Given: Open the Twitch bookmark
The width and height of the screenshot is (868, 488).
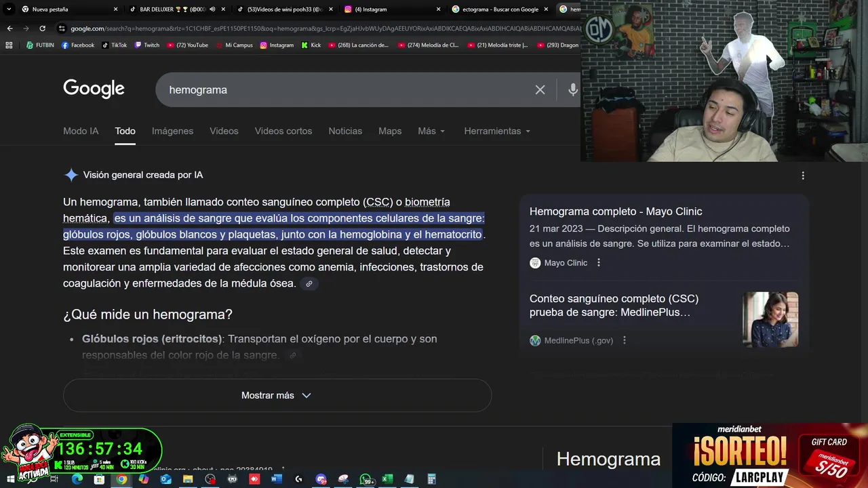Looking at the screenshot, I should click(147, 45).
